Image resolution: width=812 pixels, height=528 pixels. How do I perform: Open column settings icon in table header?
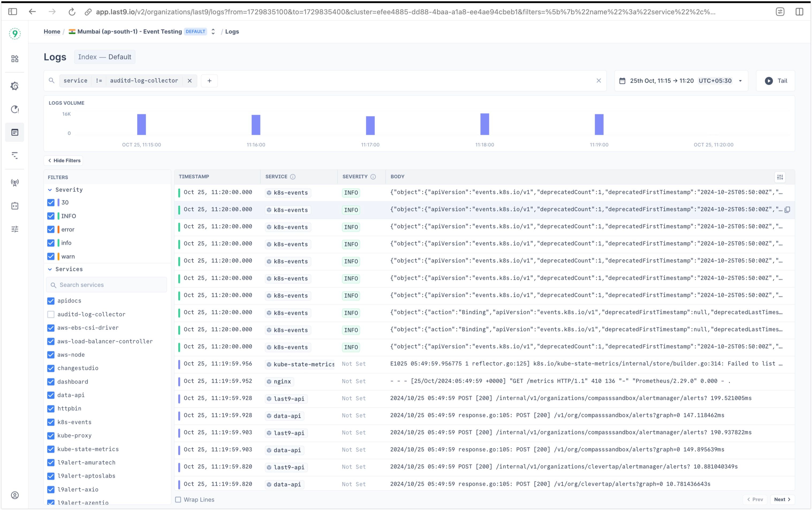coord(780,177)
